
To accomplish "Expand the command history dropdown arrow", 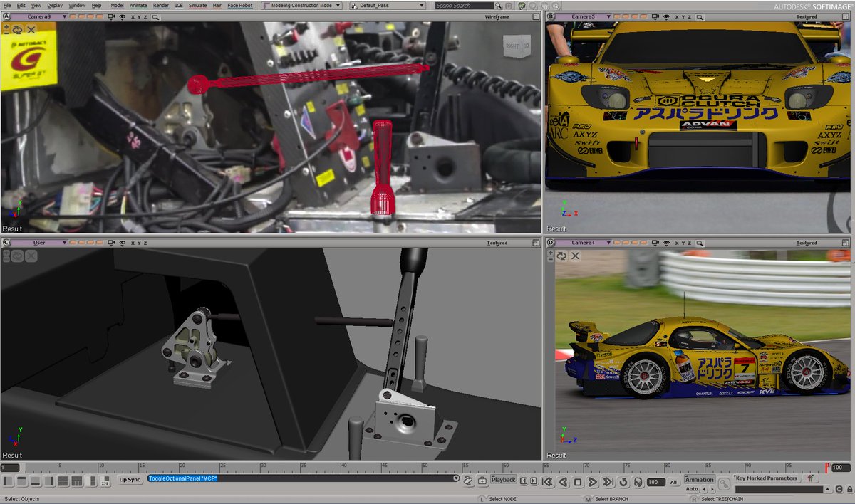I will click(456, 478).
